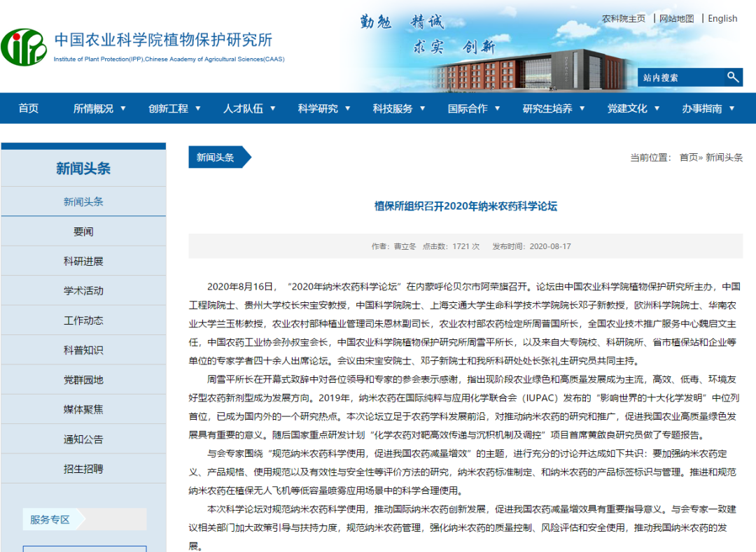Open the 创新工程 menu
Screen dimensions: 756x552
coord(168,108)
